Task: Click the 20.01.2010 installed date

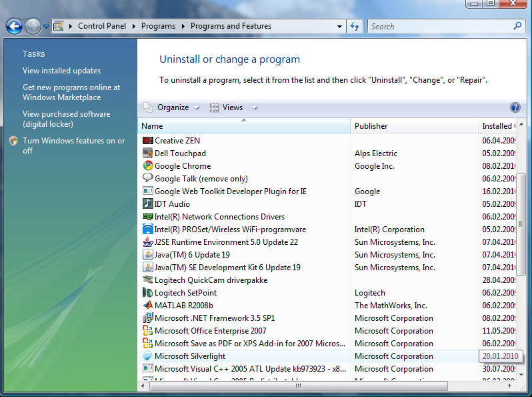Action: pos(501,356)
